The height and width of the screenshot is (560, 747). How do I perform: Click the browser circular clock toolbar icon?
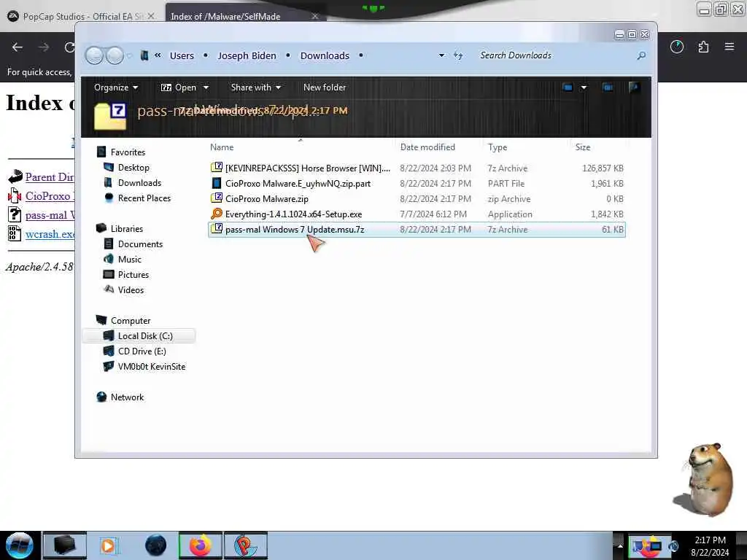(x=676, y=47)
